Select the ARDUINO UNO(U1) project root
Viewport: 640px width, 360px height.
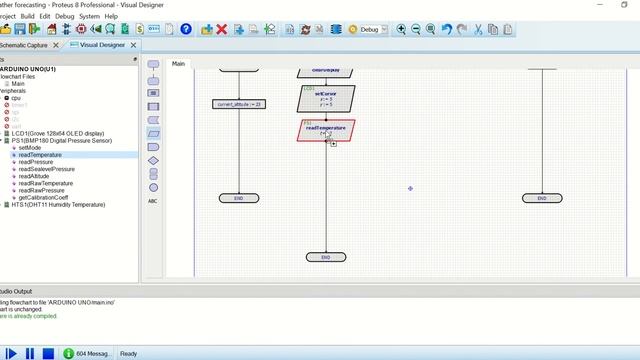click(x=28, y=69)
